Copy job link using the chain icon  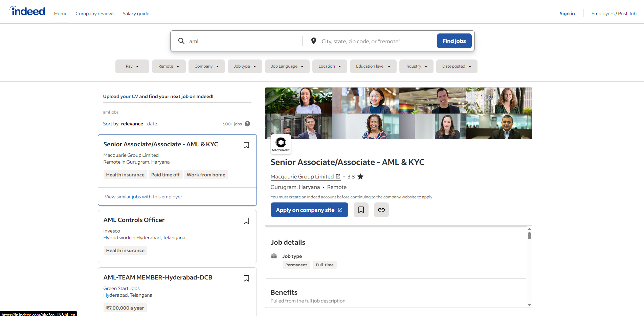click(381, 210)
